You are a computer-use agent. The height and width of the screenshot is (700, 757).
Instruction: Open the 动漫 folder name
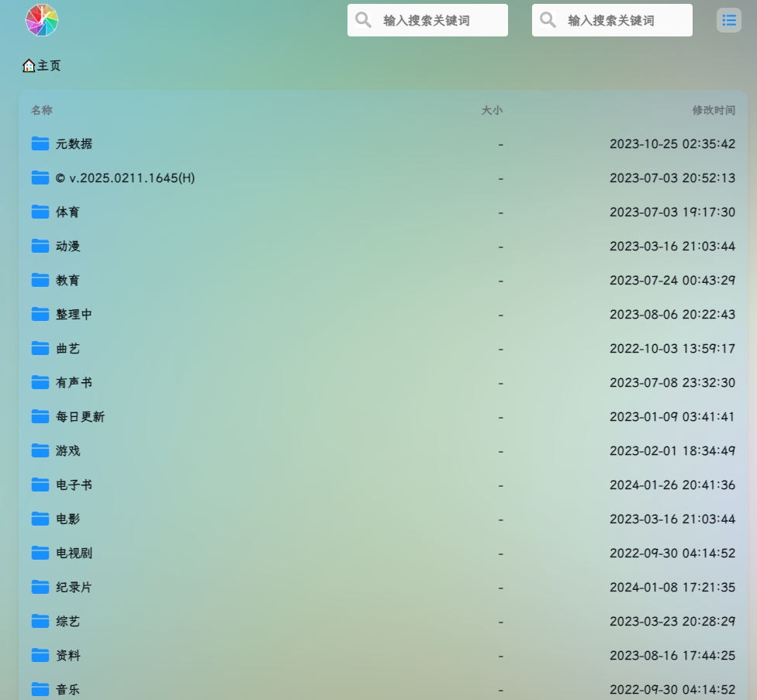(67, 246)
